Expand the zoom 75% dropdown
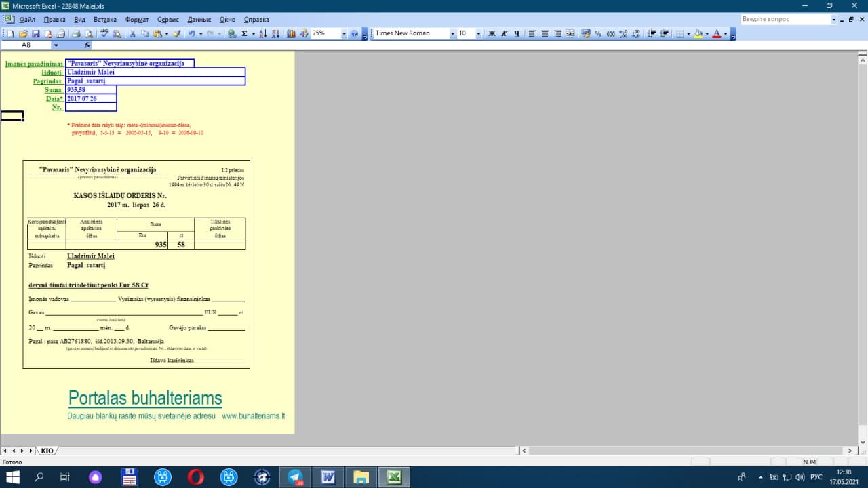 (x=344, y=33)
